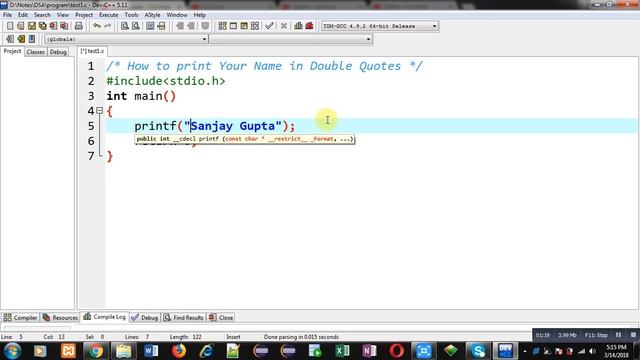The image size is (640, 360).
Task: Click the taskbar clock showing 5:15 PM
Action: (x=616, y=351)
